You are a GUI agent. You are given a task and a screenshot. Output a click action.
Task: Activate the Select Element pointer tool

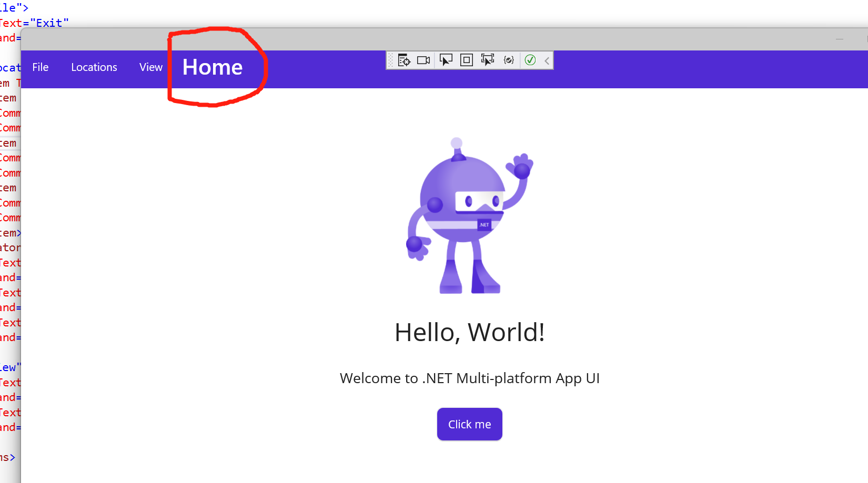(446, 60)
